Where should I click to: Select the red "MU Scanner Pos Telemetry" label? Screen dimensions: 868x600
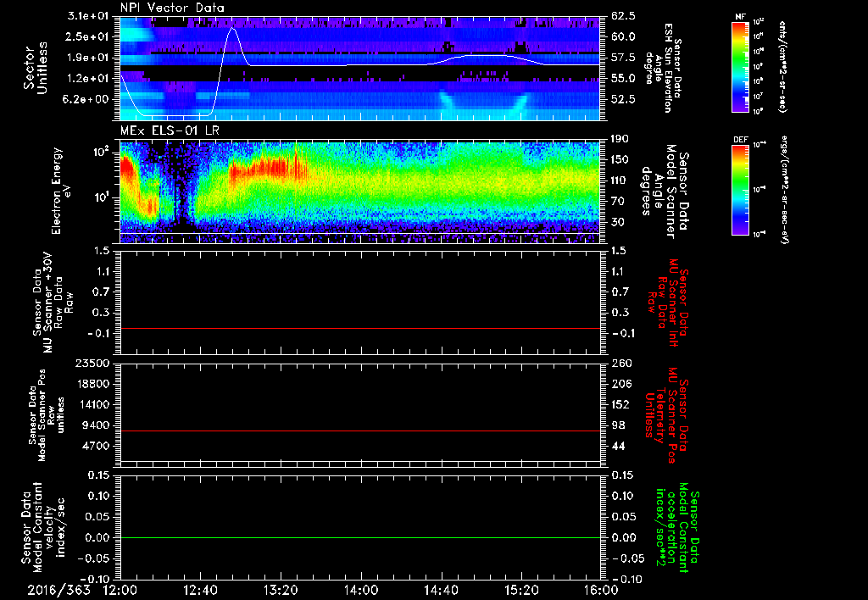667,415
